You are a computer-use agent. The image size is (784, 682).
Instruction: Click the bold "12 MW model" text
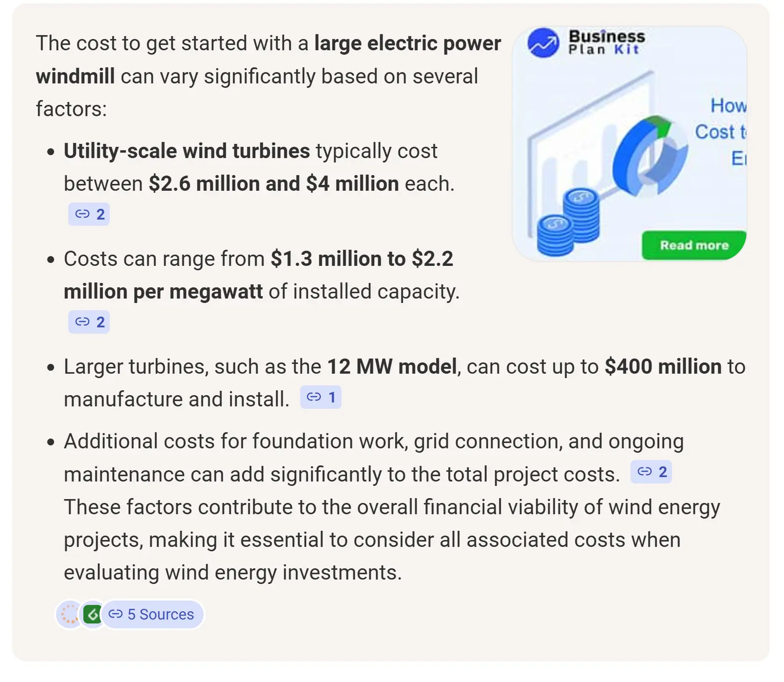392,367
